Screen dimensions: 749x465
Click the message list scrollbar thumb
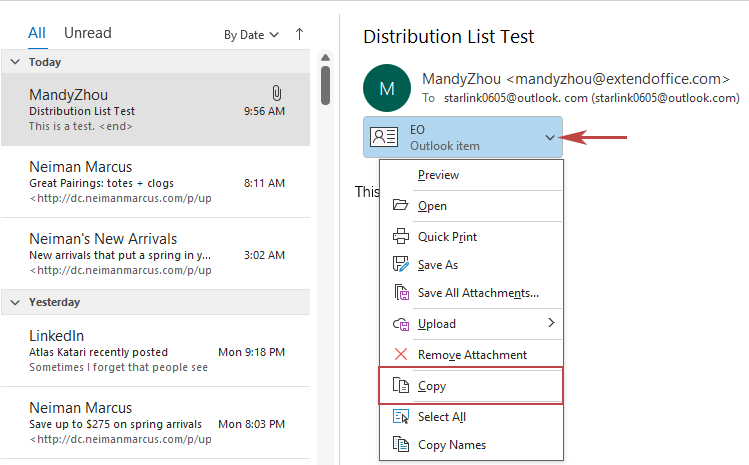tap(326, 85)
